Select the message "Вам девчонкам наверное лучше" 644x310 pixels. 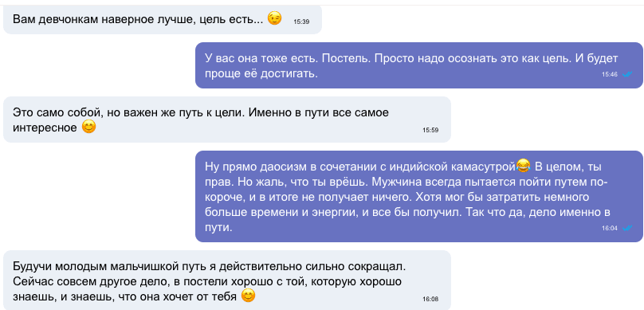pyautogui.click(x=163, y=19)
